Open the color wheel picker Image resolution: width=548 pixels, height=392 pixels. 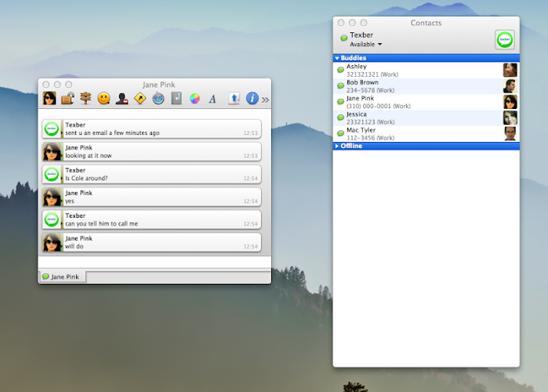pos(194,99)
